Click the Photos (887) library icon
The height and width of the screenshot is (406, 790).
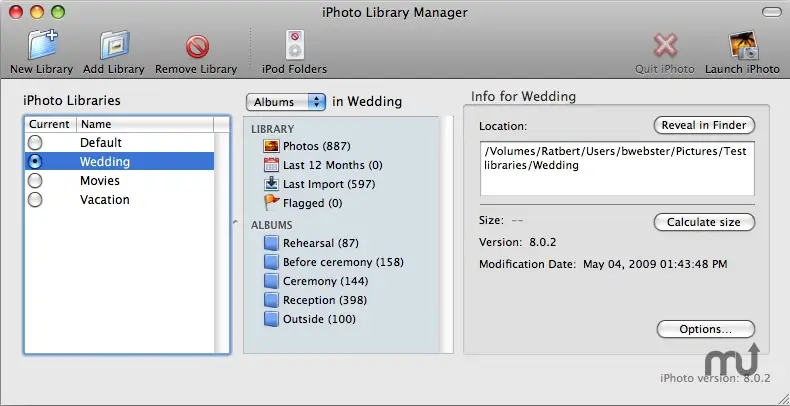coord(271,146)
